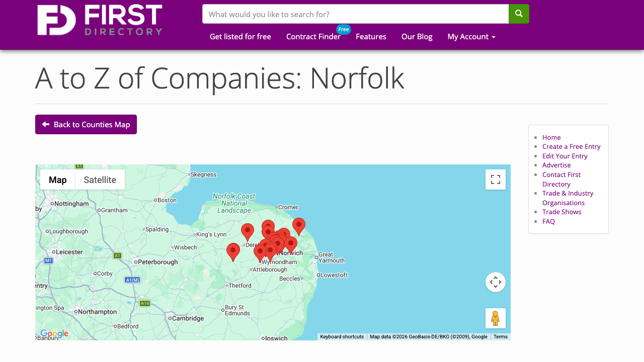Click Get listed for free
Viewport: 644px width, 362px height.
[240, 37]
